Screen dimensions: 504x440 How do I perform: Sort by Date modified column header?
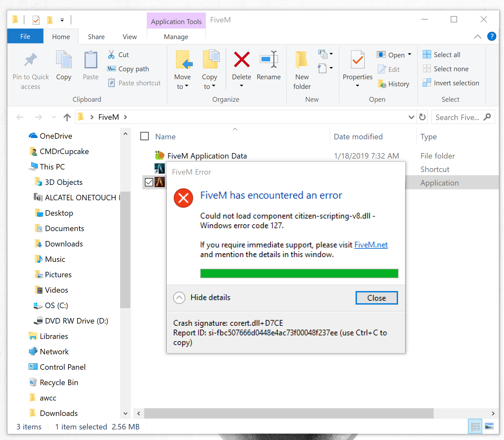[358, 136]
